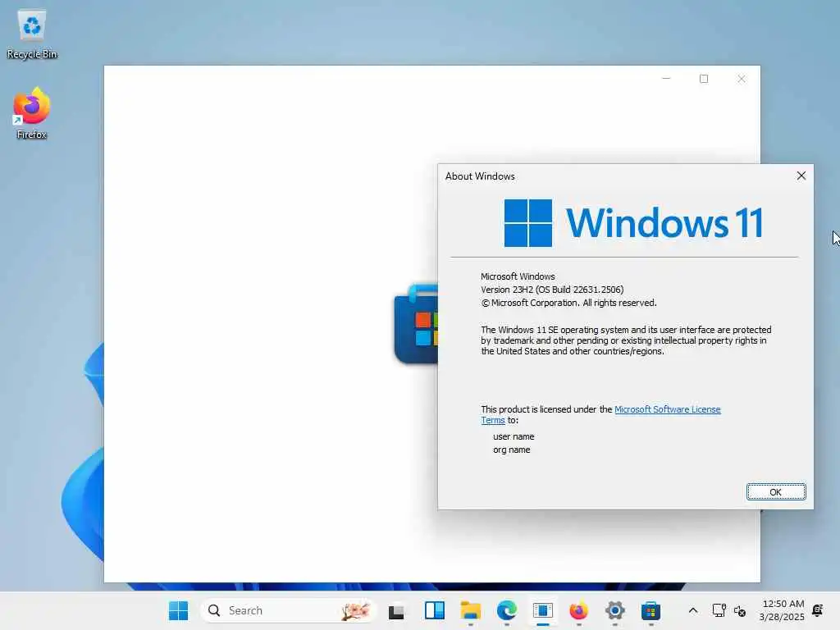Open the Widgets panel icon on the taskbar
Screen dimensions: 840x630
[435, 610]
